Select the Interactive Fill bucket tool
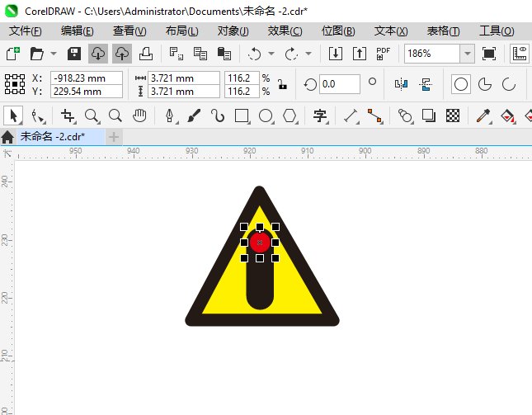 (507, 116)
